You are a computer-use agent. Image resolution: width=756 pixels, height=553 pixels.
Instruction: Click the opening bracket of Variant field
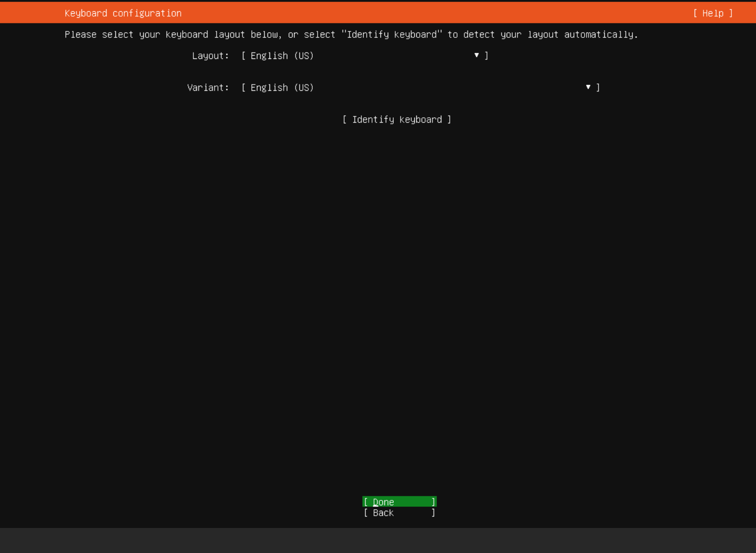[243, 88]
